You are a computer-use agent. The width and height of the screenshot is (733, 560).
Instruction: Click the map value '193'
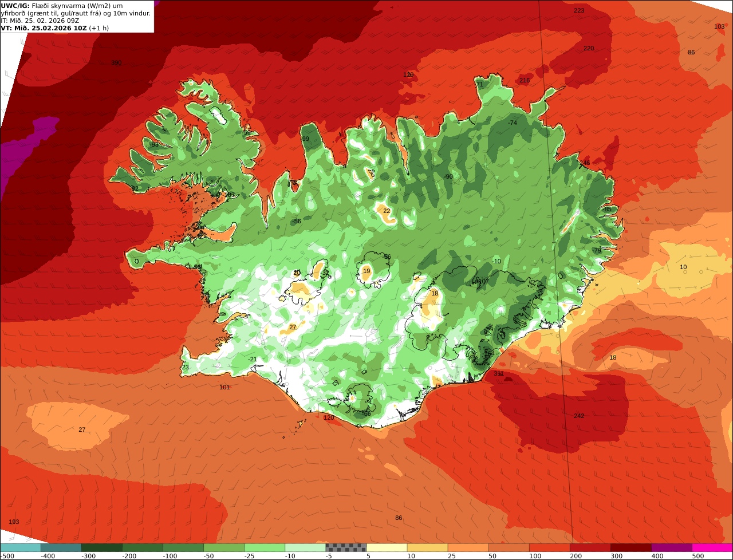[14, 522]
